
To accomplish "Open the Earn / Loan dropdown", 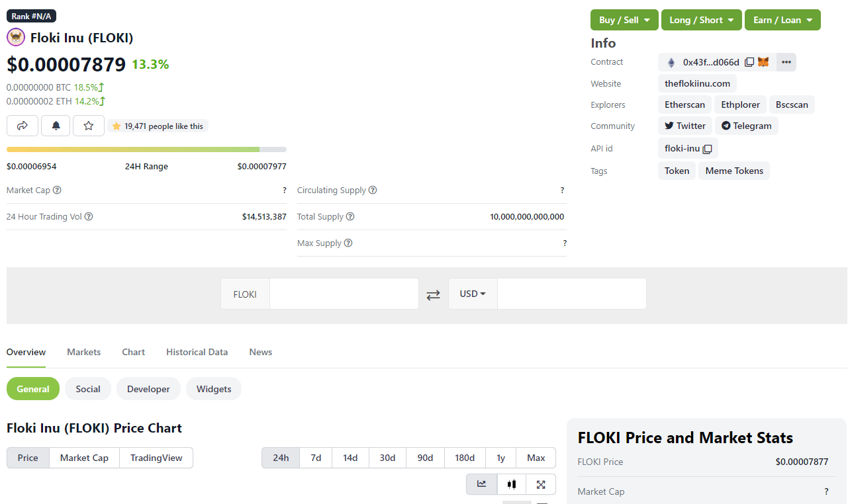I will click(x=782, y=20).
